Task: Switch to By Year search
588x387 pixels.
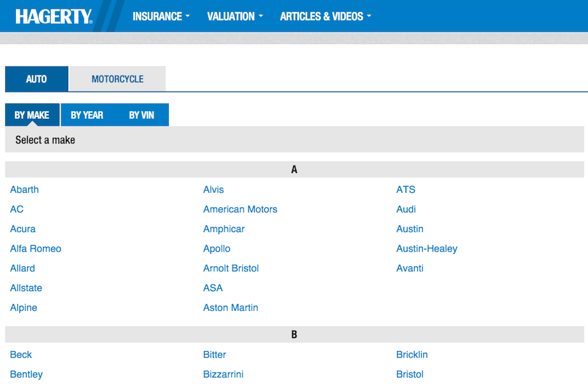Action: [x=87, y=115]
